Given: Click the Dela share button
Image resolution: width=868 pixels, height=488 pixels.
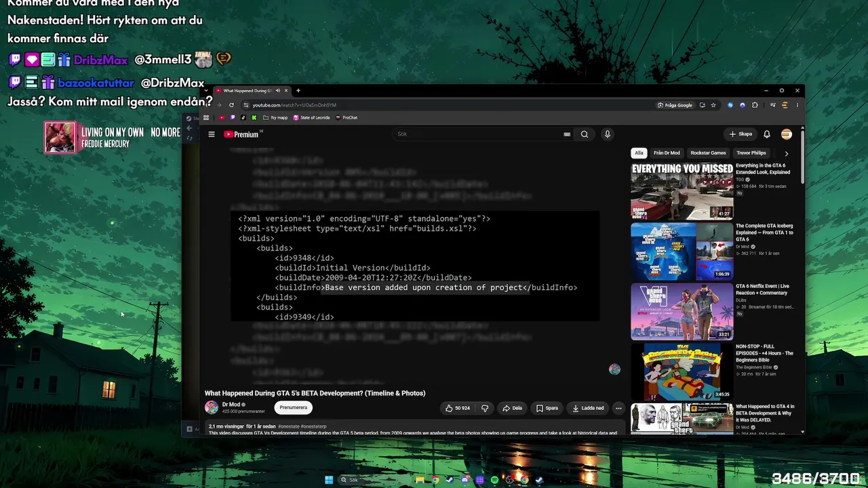Looking at the screenshot, I should 512,408.
